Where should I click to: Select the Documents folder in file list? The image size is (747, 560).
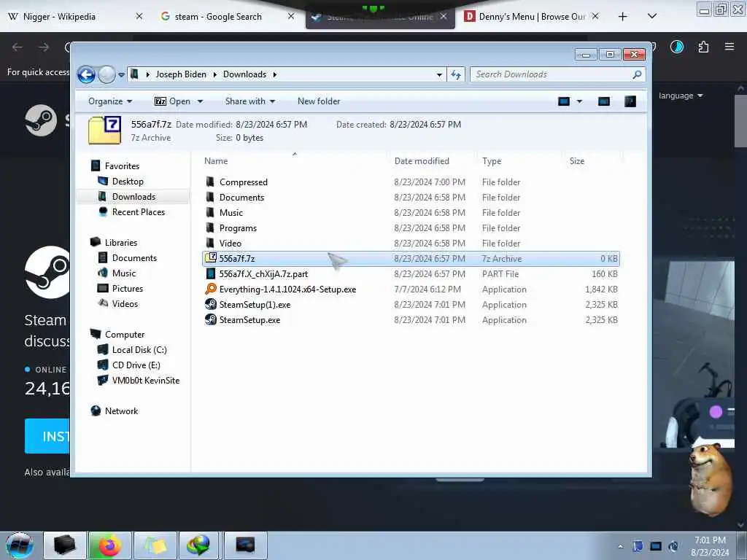point(241,197)
